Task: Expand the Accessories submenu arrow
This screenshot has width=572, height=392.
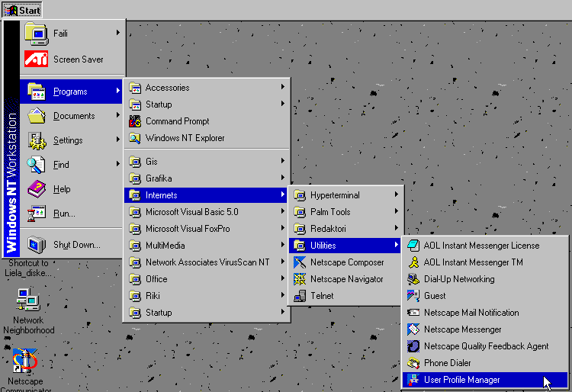Action: [x=283, y=87]
